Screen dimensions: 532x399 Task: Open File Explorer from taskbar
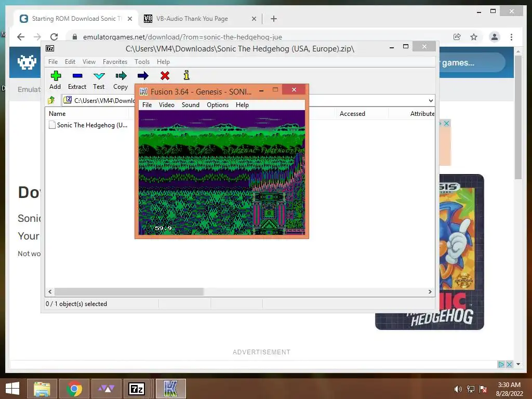click(x=42, y=389)
